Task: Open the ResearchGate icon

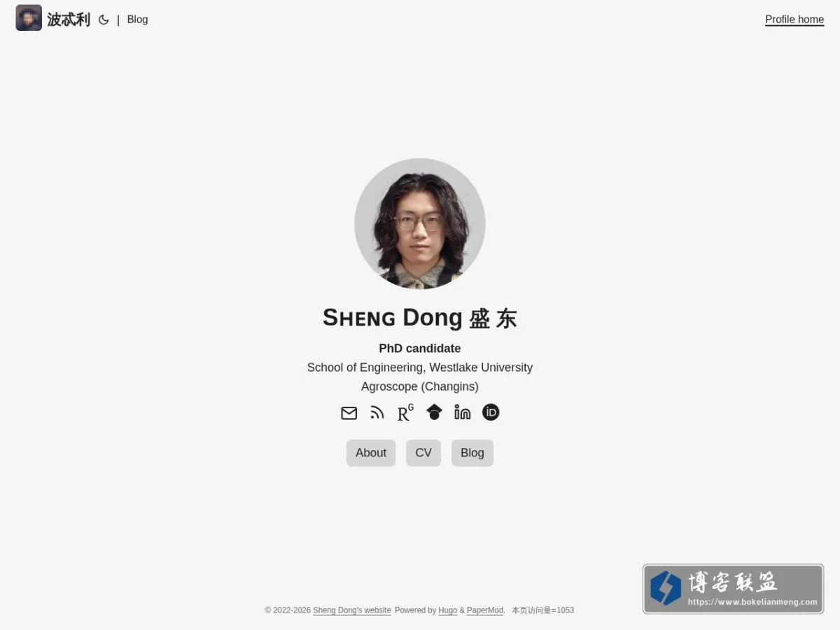Action: [405, 413]
